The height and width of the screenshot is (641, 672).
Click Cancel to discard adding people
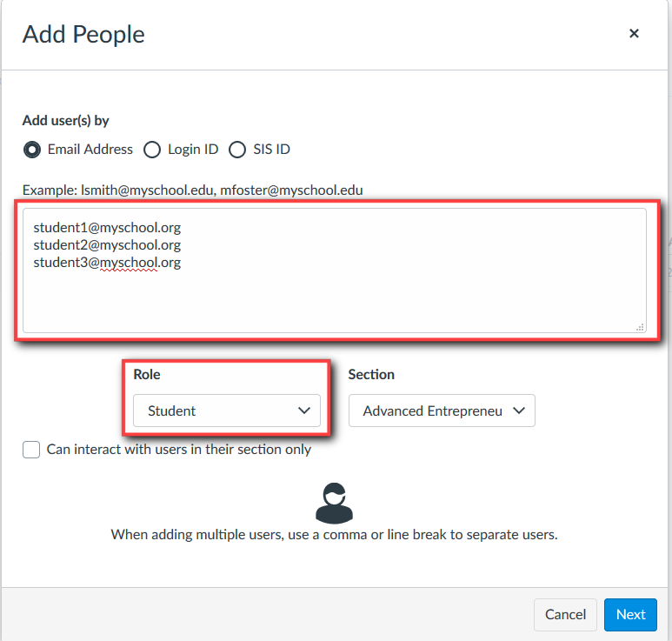click(x=565, y=614)
